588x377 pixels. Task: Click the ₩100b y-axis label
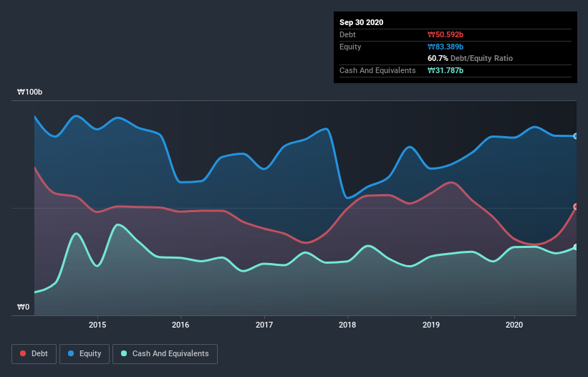[x=29, y=92]
